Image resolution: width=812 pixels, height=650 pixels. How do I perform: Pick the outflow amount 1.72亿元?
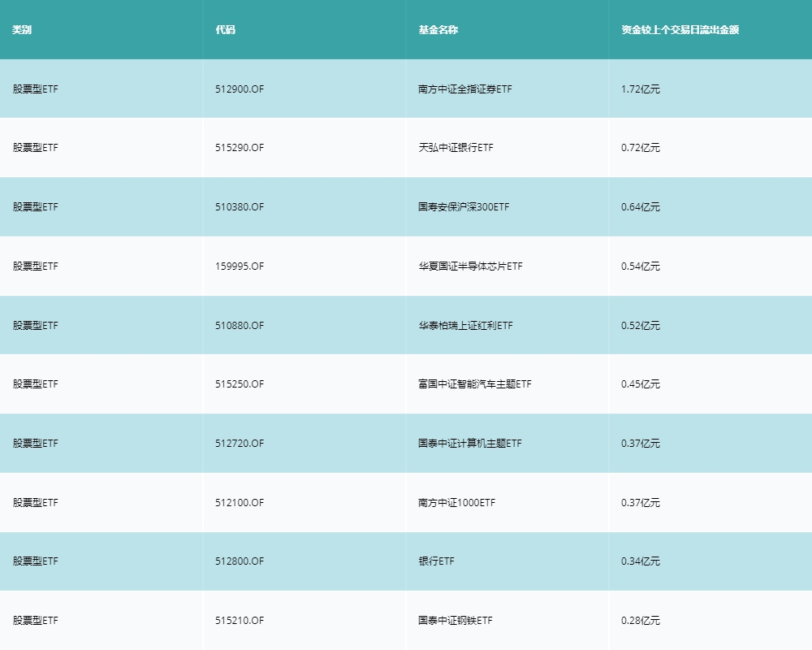click(x=641, y=89)
